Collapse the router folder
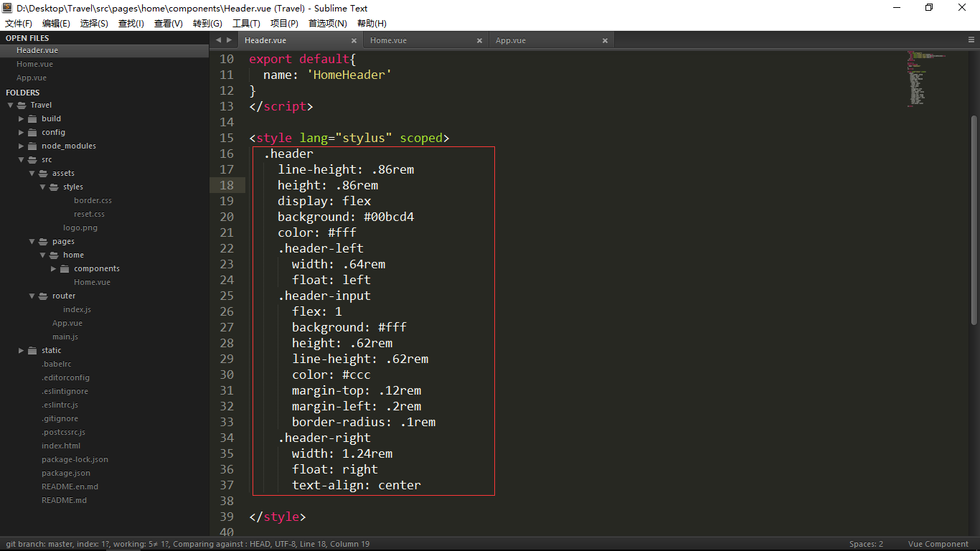The width and height of the screenshot is (980, 551). 32,296
